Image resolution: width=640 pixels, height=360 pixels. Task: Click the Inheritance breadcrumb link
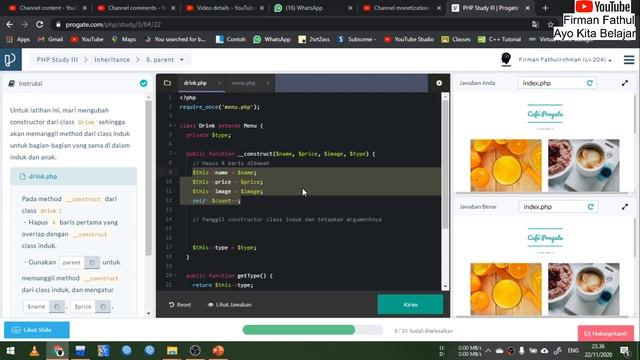(112, 60)
